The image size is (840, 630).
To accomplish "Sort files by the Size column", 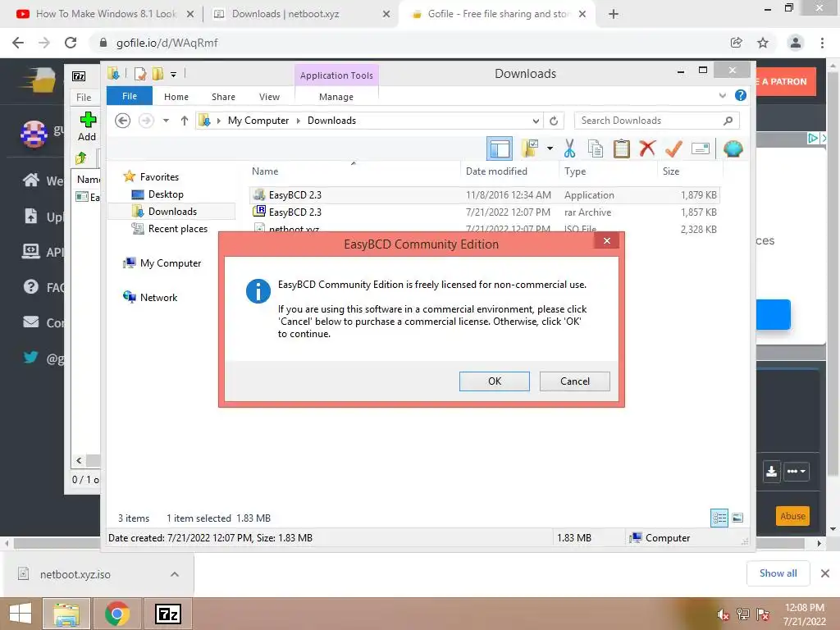I will click(x=690, y=171).
